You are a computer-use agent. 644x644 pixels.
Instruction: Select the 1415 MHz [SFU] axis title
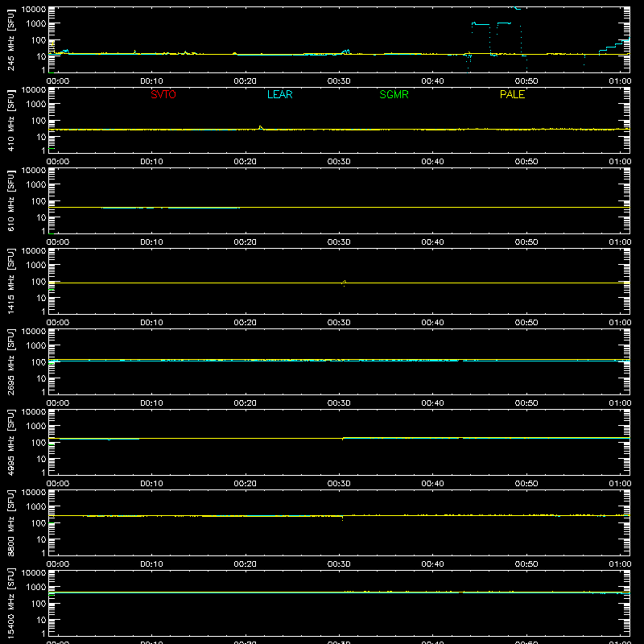pyautogui.click(x=11, y=281)
